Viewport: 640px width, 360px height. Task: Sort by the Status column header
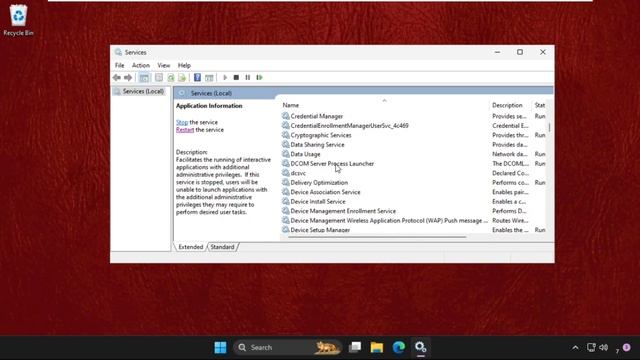(540, 105)
